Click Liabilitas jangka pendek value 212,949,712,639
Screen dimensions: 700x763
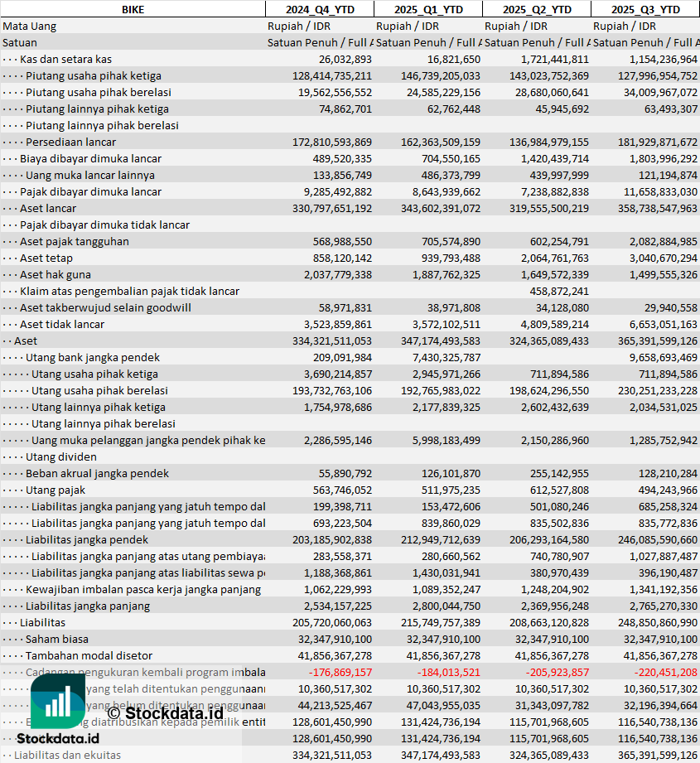(440, 539)
